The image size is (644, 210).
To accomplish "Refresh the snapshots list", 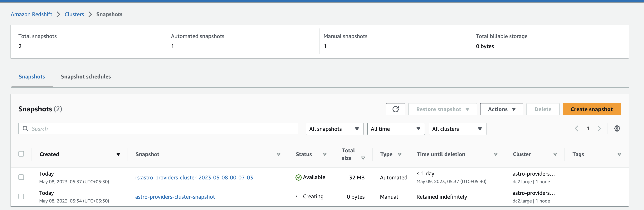I will click(395, 109).
